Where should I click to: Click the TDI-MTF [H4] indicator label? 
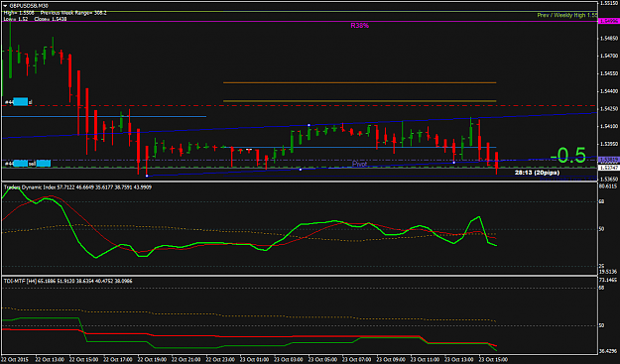click(68, 281)
